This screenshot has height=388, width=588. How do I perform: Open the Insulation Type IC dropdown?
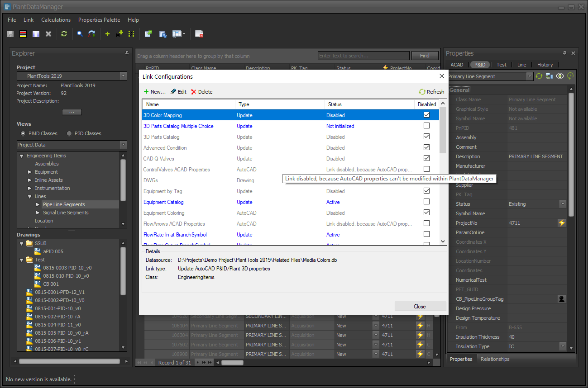tap(563, 346)
